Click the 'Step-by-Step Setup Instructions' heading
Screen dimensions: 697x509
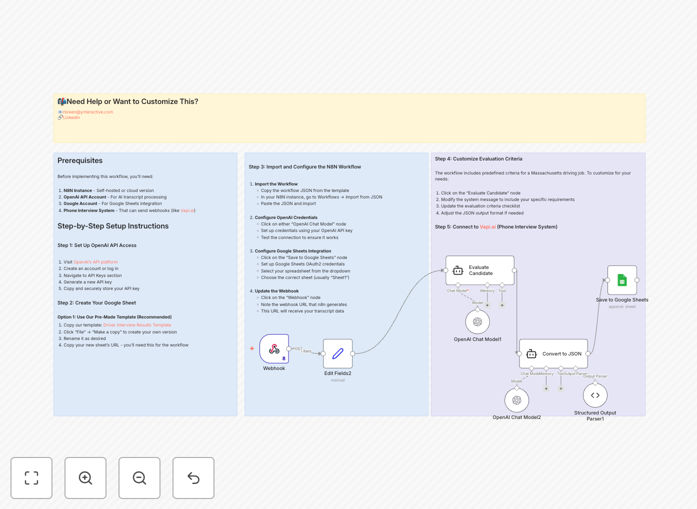113,226
